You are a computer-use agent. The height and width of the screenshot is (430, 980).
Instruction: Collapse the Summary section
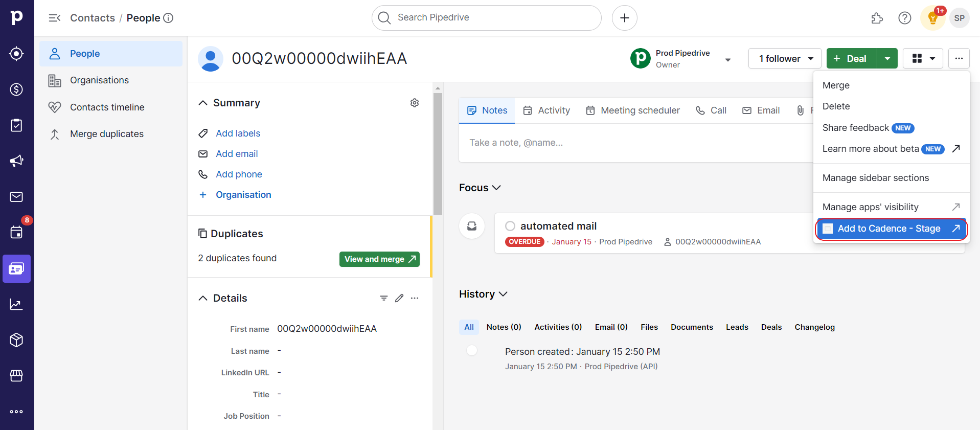pos(203,103)
